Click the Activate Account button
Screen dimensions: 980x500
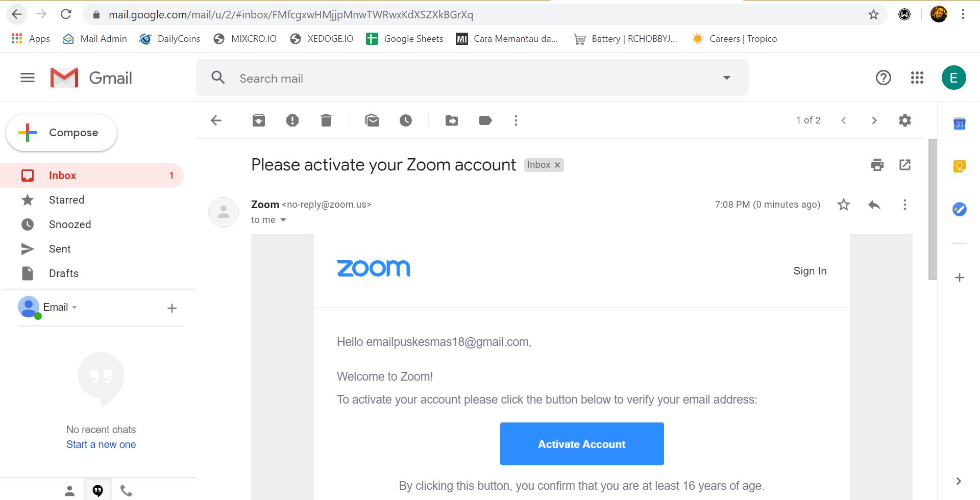(x=582, y=444)
